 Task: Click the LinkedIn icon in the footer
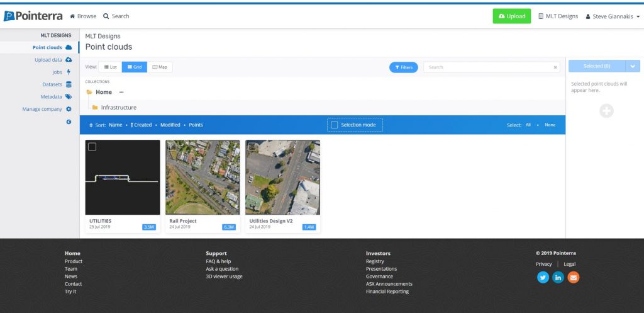(558, 277)
